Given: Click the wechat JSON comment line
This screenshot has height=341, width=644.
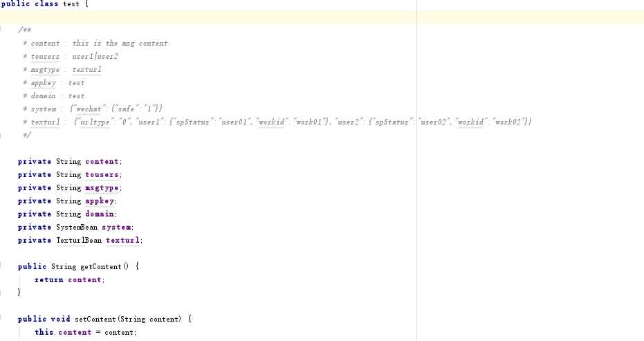Looking at the screenshot, I should tap(93, 109).
